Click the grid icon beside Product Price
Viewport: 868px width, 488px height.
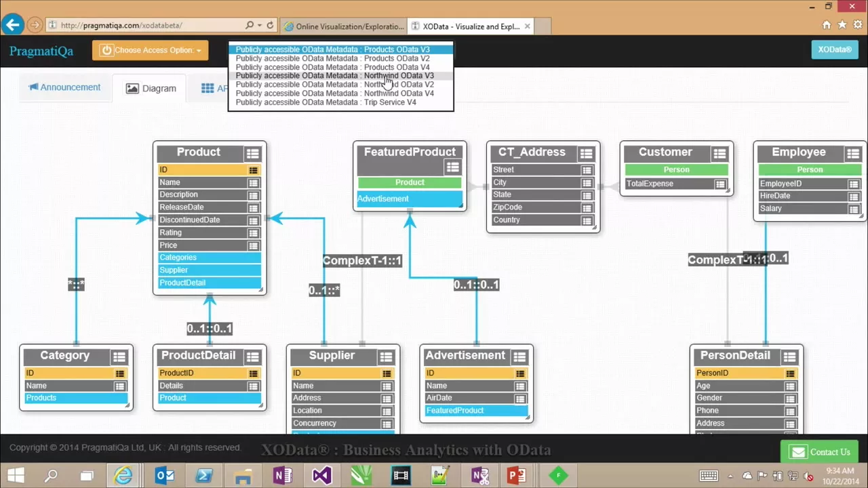tap(253, 246)
